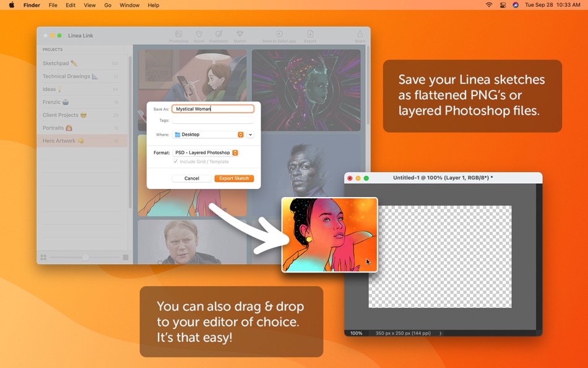Viewport: 588px width, 368px height.
Task: Open the Edit menu
Action: (71, 5)
